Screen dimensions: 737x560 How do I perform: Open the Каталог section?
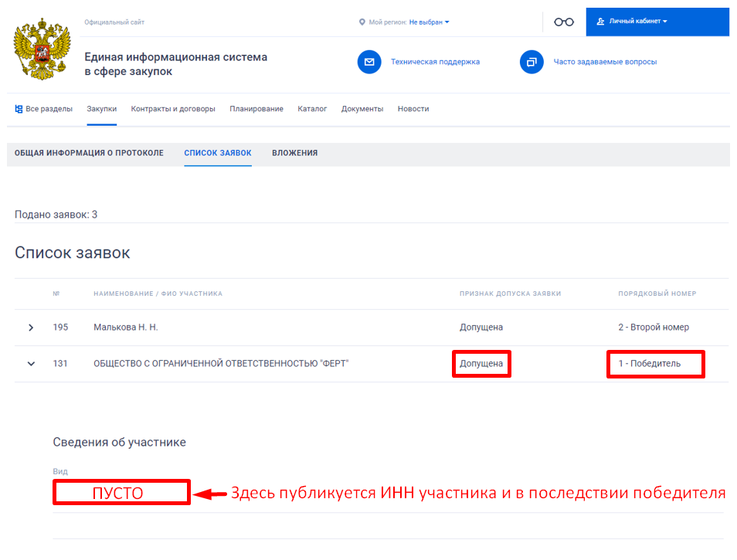click(x=312, y=109)
